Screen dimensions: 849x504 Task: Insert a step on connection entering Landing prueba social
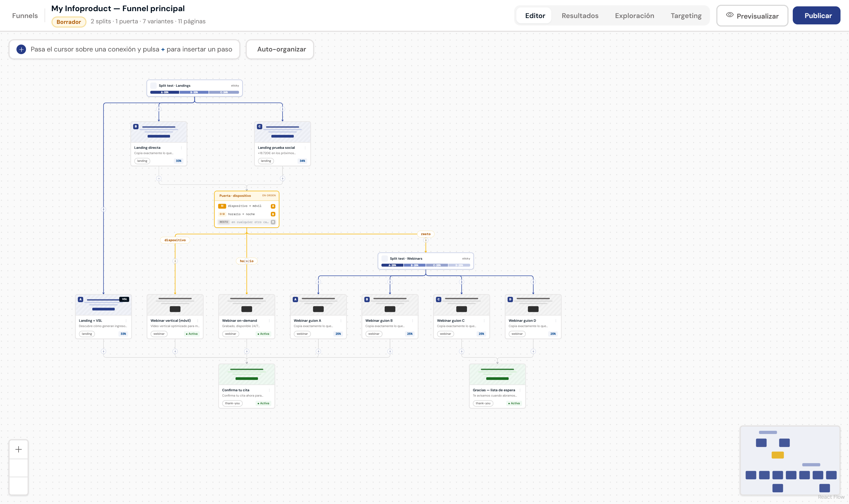click(282, 109)
